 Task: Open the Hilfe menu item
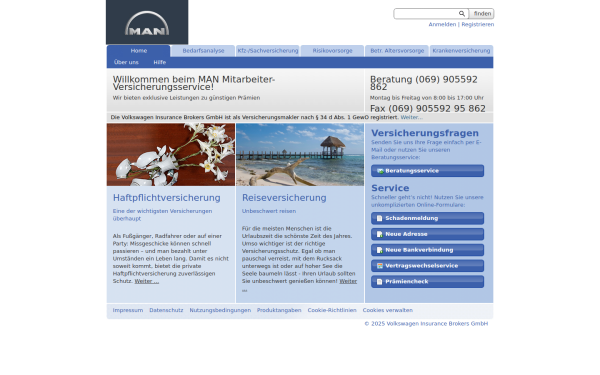click(x=160, y=62)
